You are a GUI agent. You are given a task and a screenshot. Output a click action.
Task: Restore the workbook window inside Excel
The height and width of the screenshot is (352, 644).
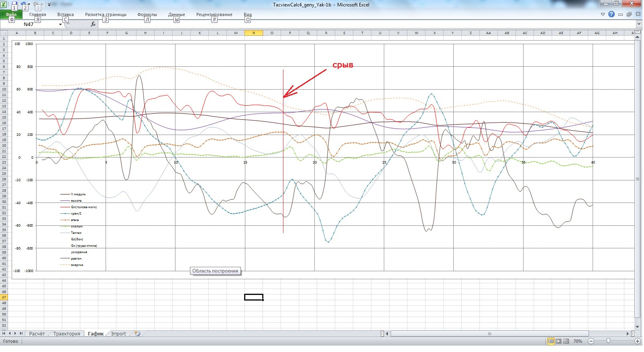click(629, 14)
